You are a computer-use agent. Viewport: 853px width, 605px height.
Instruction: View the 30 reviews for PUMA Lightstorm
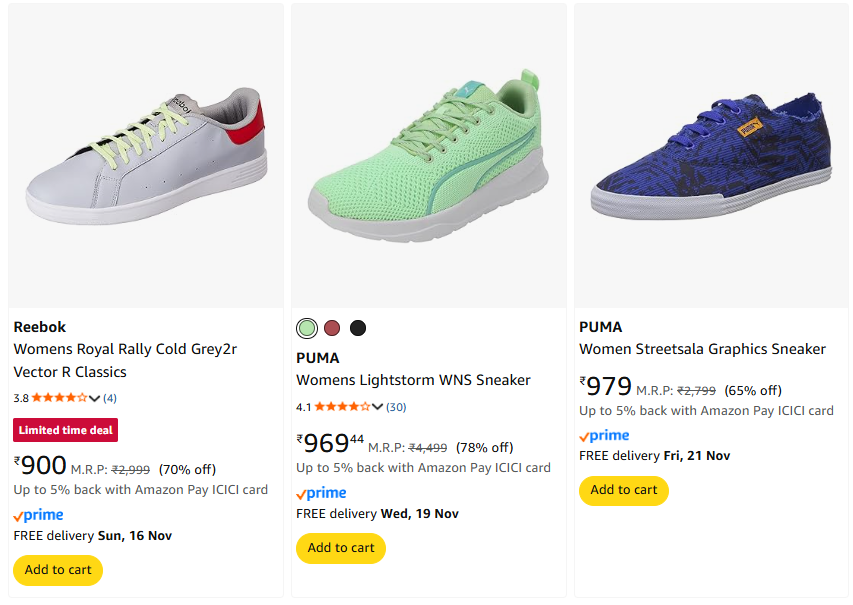(396, 407)
